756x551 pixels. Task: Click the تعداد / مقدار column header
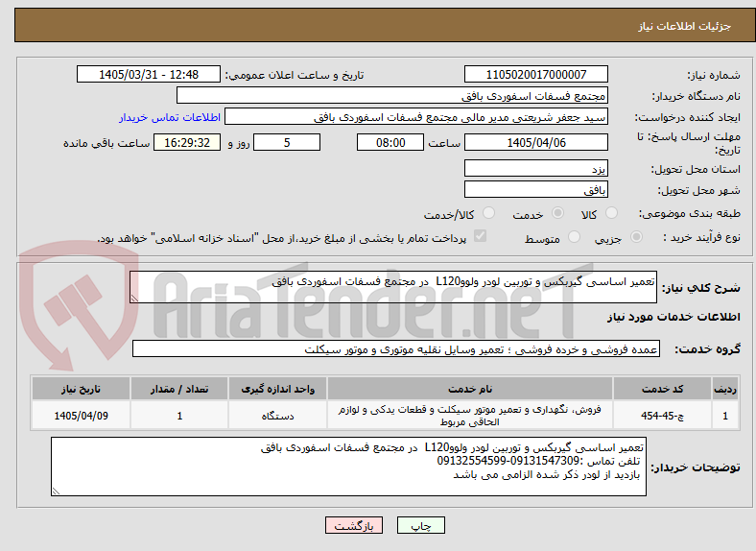179,389
